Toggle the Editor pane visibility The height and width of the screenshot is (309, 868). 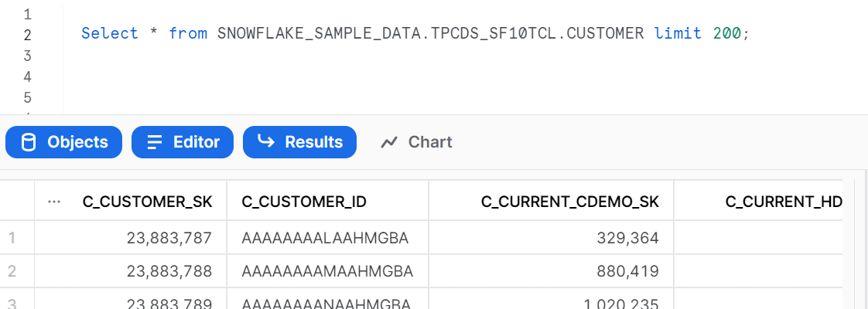point(183,142)
